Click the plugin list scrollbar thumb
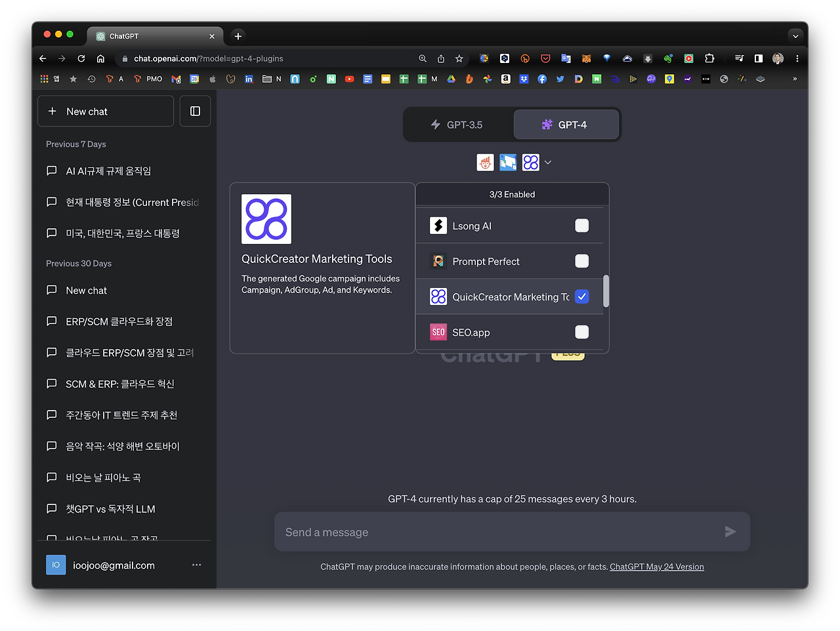840x631 pixels. point(606,291)
